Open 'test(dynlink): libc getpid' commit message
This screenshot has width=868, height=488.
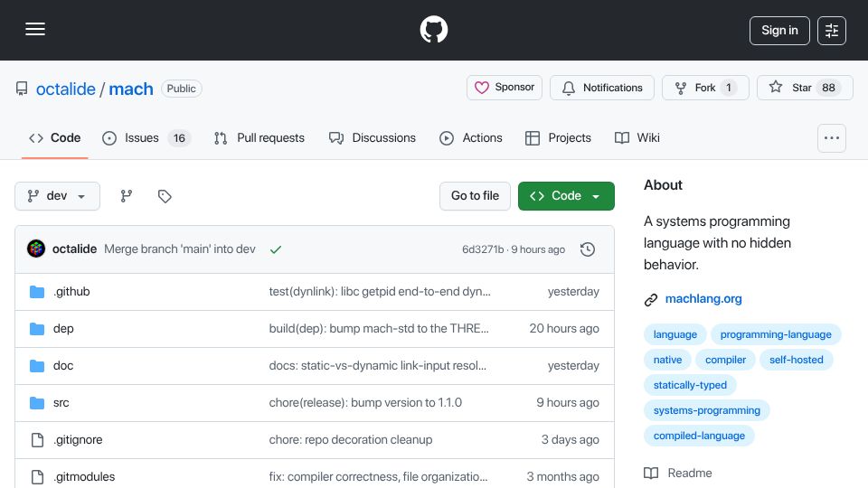(380, 292)
